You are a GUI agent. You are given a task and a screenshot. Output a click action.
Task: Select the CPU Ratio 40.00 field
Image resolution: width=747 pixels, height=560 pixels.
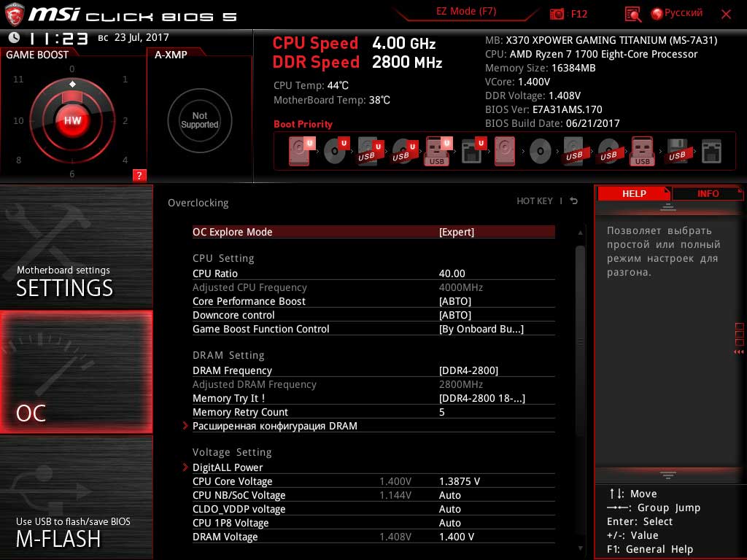[373, 273]
